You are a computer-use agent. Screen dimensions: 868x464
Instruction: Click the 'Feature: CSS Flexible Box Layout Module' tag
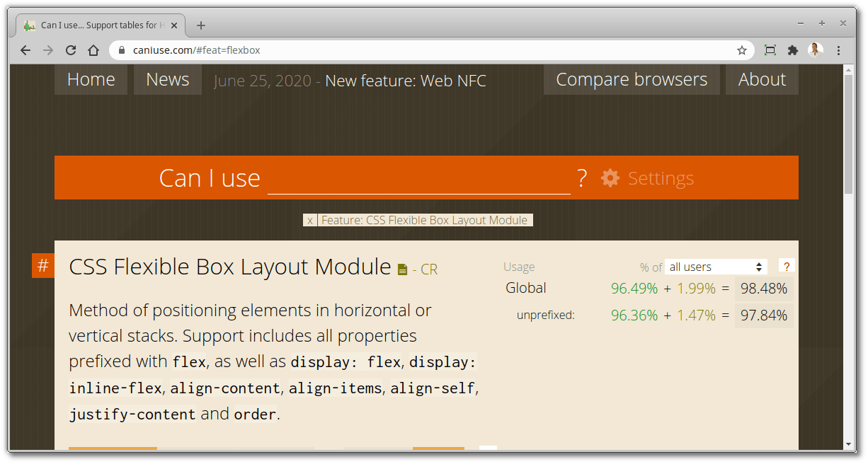425,220
